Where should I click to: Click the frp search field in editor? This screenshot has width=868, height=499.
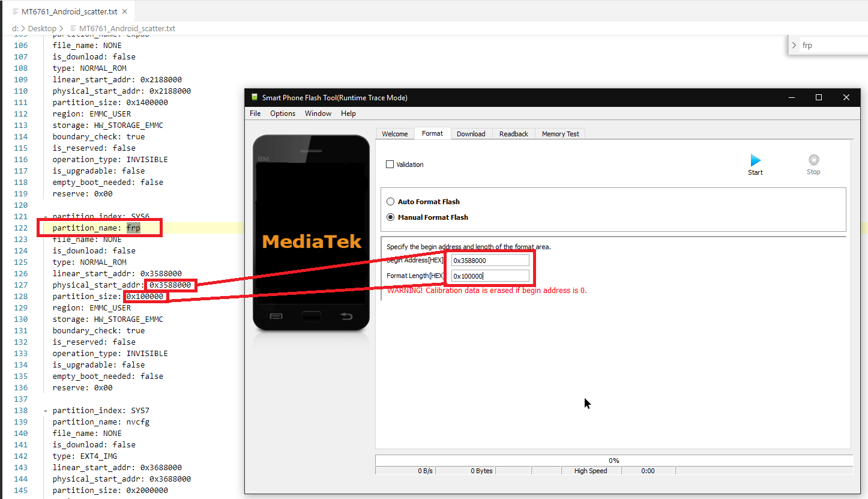coord(834,45)
